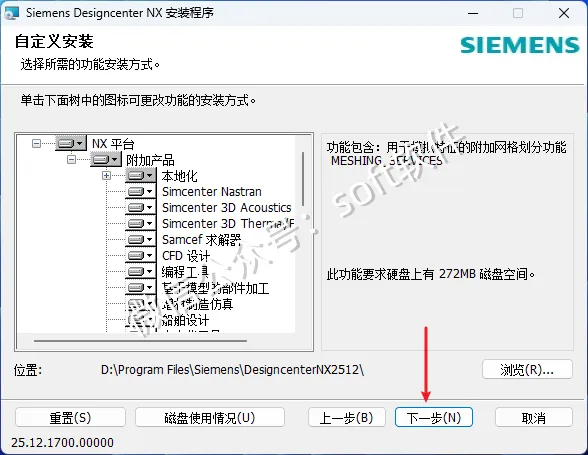Select CFD 设计 feature
588x455 pixels.
[186, 256]
